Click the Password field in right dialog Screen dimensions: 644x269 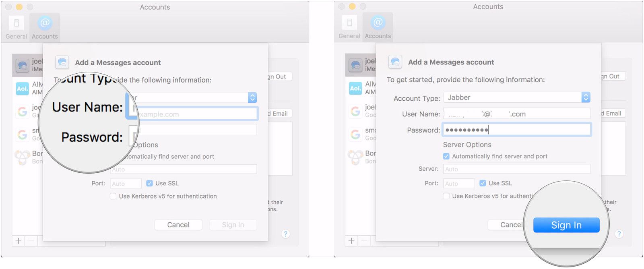[516, 130]
